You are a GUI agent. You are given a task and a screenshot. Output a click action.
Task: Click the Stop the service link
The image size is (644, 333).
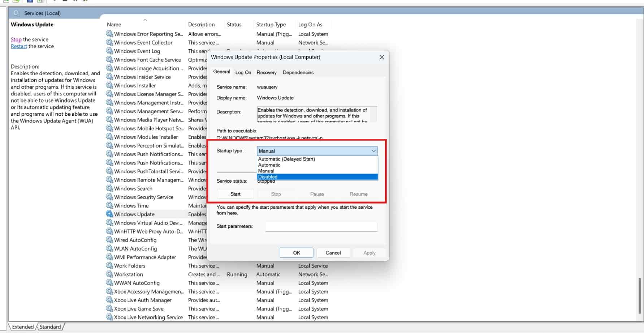[16, 39]
